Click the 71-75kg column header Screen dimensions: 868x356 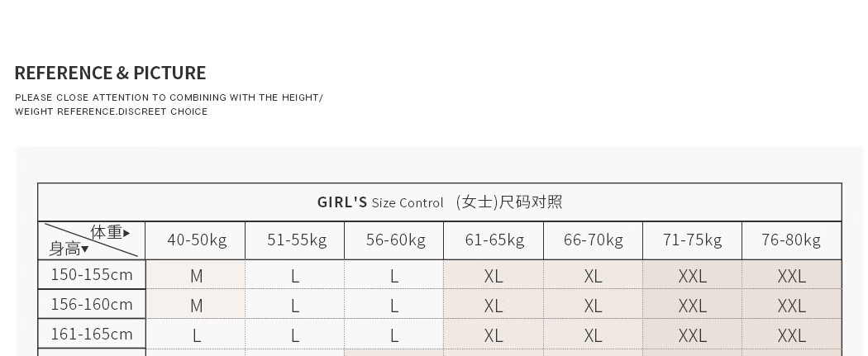[692, 240]
